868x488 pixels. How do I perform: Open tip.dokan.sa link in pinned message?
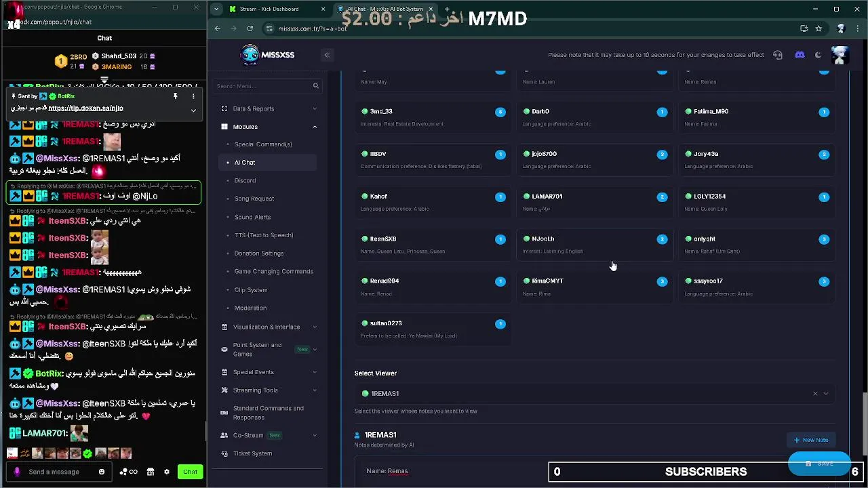click(85, 108)
